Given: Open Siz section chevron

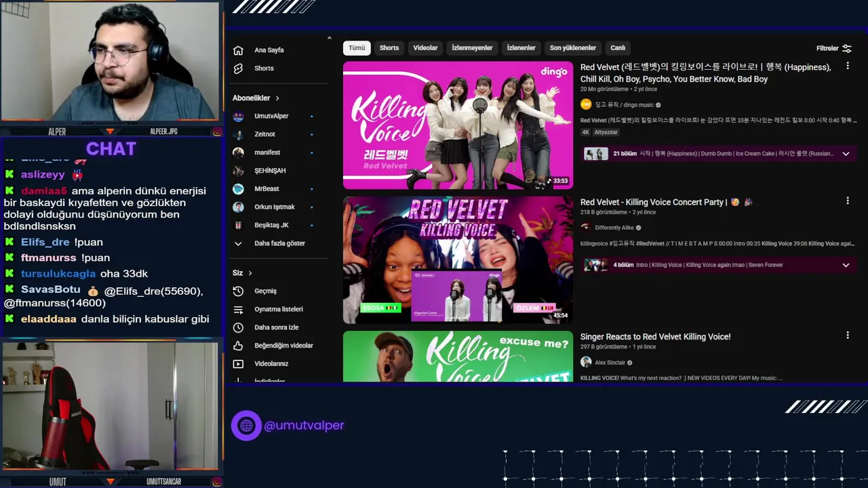Looking at the screenshot, I should pyautogui.click(x=250, y=273).
